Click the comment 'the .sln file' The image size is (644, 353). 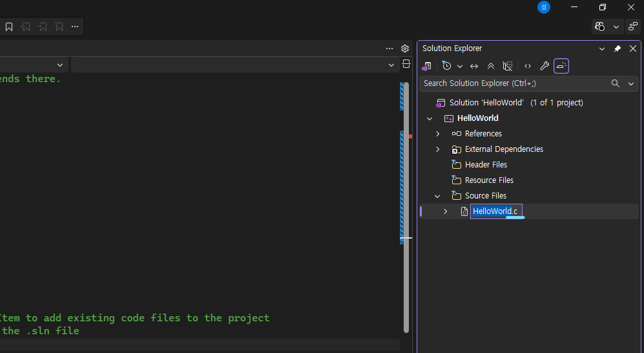click(41, 331)
